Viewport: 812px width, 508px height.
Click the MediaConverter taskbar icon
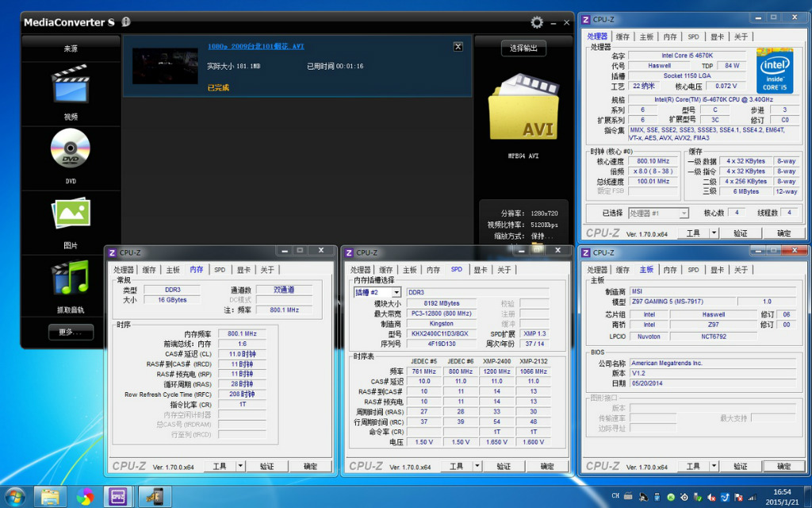click(155, 497)
